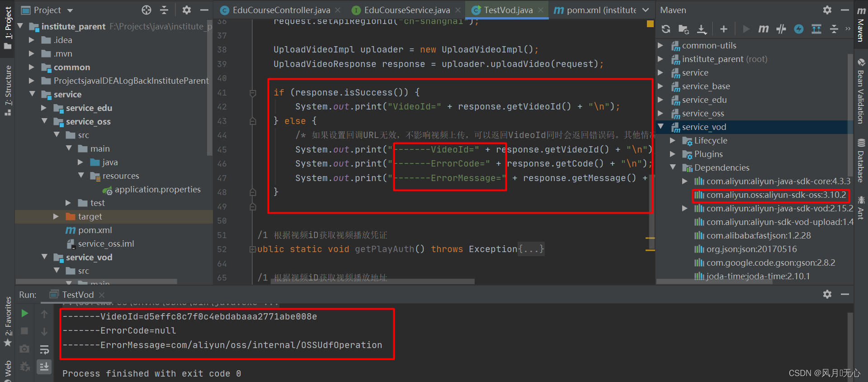This screenshot has height=382, width=868.
Task: Switch to EduCourseController.java tab
Action: click(281, 10)
